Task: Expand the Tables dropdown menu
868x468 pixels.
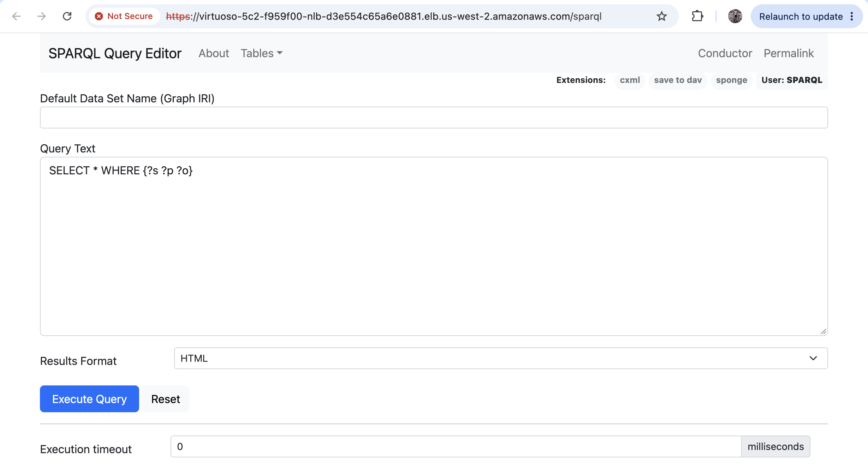Action: [261, 53]
